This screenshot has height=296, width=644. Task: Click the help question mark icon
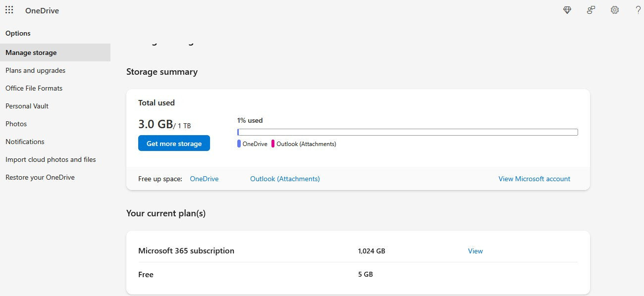point(638,10)
